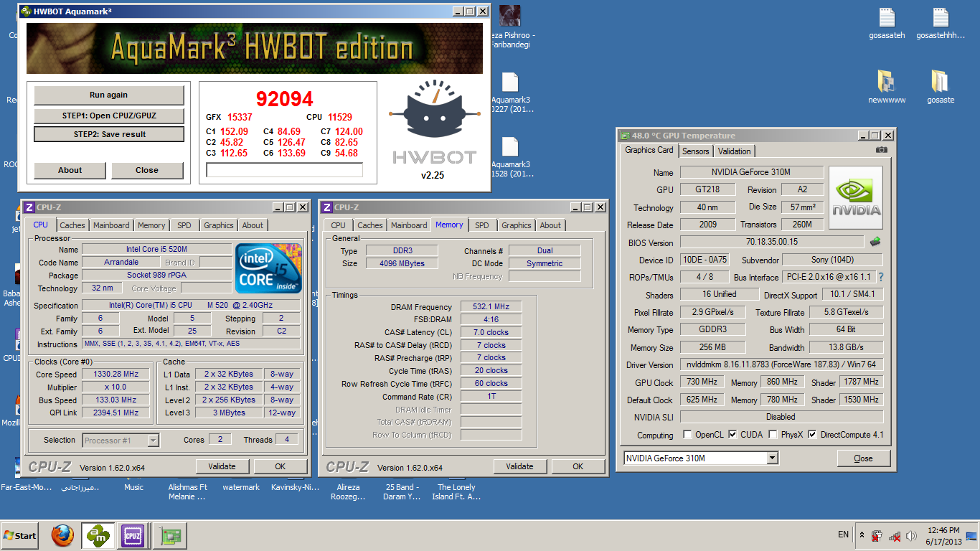Toggle the PhysX checkbox
Image resolution: width=980 pixels, height=551 pixels.
[x=773, y=435]
